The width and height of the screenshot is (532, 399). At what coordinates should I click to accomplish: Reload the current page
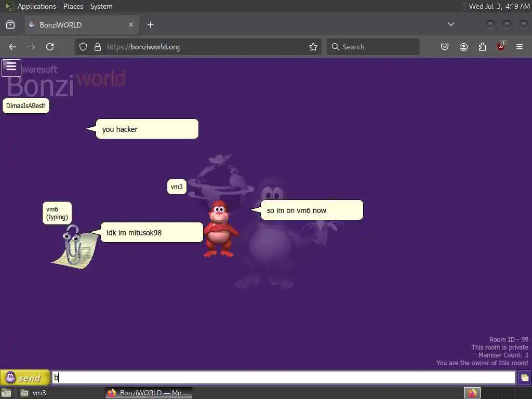tap(50, 47)
